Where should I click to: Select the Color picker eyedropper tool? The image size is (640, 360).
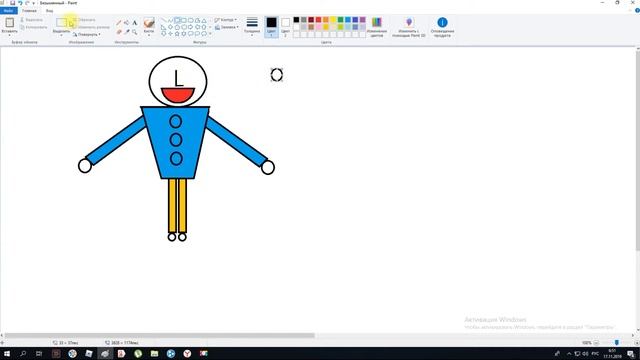(x=127, y=32)
